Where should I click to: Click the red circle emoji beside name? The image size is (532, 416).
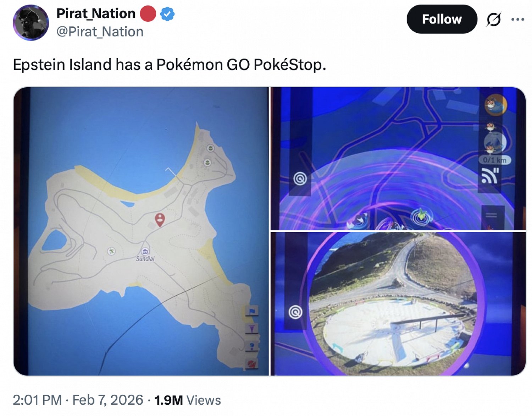pyautogui.click(x=148, y=14)
